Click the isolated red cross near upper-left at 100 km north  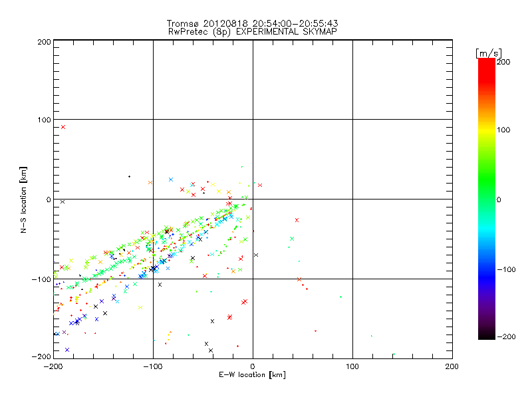pyautogui.click(x=63, y=127)
